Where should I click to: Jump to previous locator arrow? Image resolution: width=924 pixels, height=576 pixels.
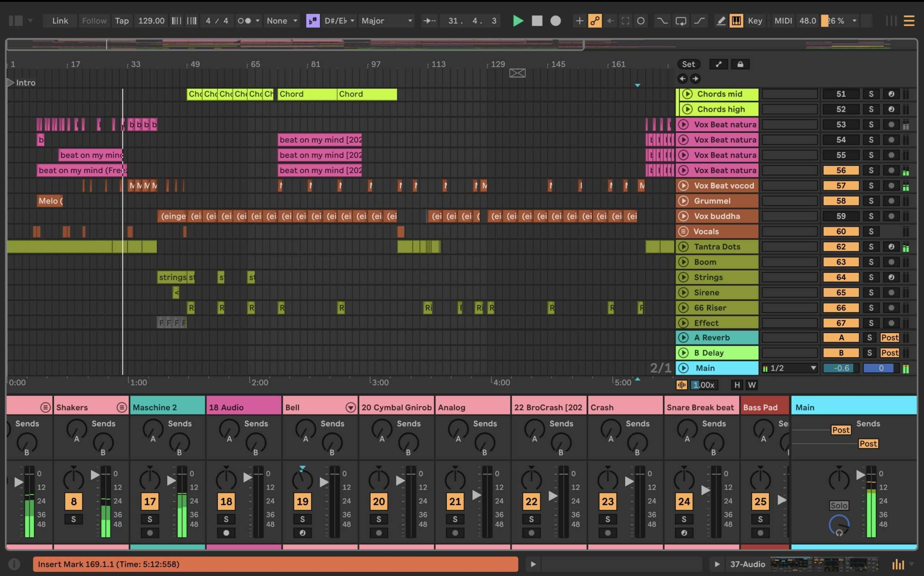pyautogui.click(x=682, y=78)
